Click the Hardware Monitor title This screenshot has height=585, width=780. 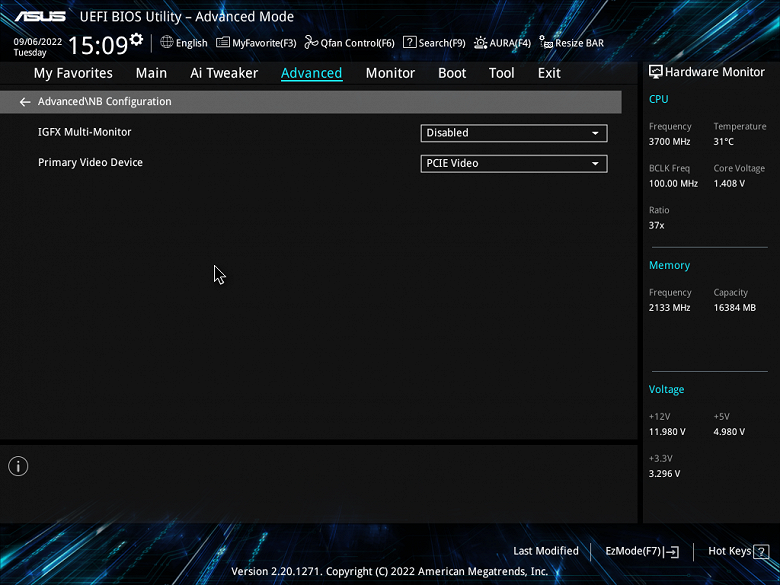point(715,72)
